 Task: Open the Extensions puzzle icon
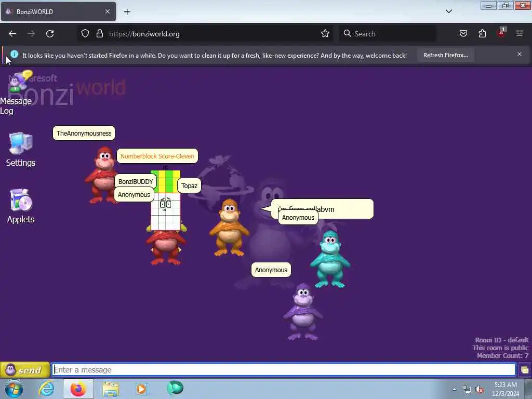click(482, 34)
